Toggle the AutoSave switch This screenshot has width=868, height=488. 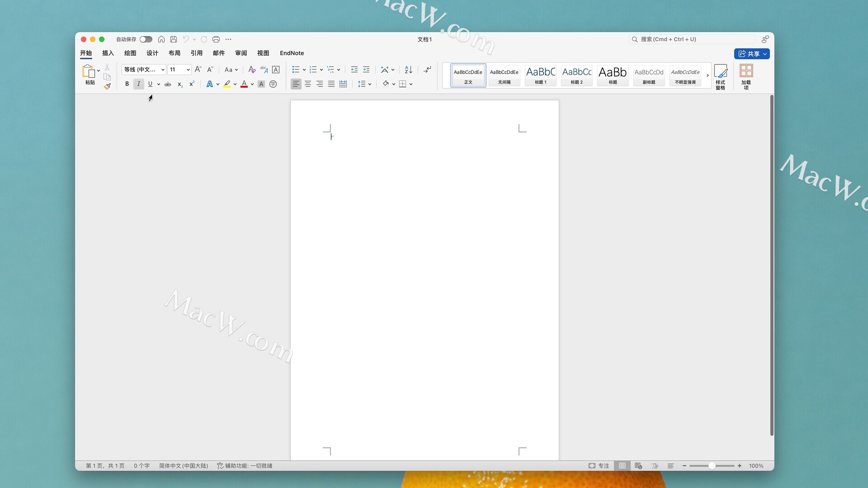click(146, 39)
